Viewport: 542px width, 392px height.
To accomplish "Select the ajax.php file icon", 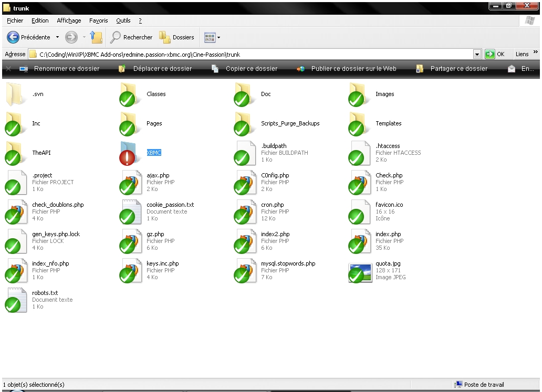I will click(130, 182).
